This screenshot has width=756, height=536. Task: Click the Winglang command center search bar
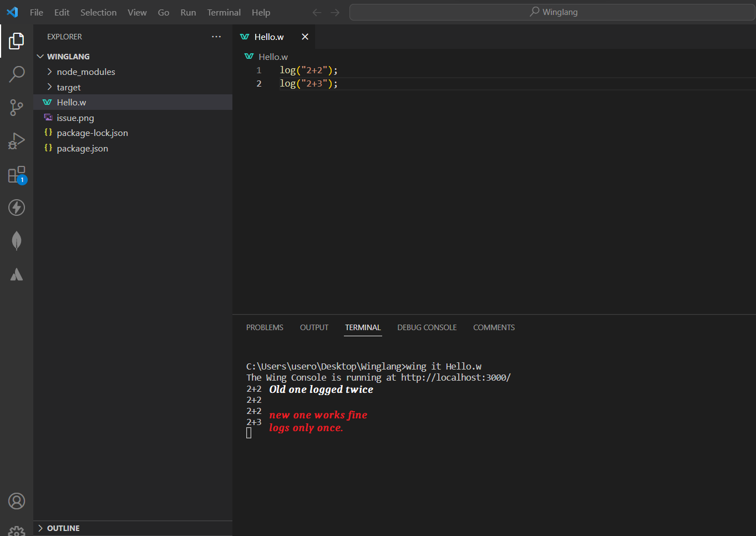click(552, 12)
